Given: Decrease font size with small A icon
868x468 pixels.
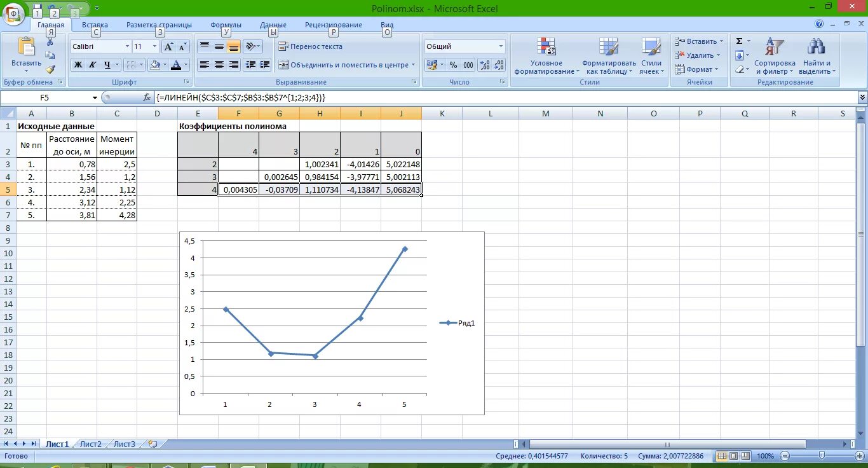Looking at the screenshot, I should click(x=182, y=46).
